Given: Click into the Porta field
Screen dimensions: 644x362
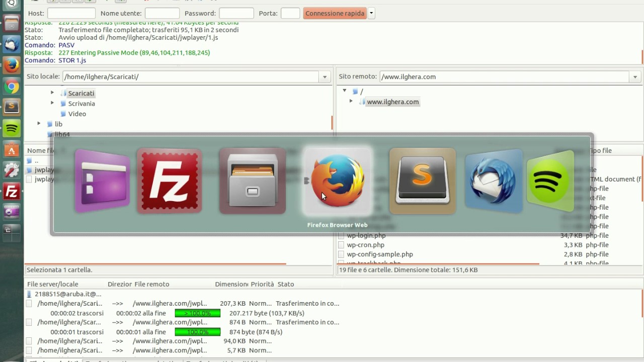Looking at the screenshot, I should point(290,14).
